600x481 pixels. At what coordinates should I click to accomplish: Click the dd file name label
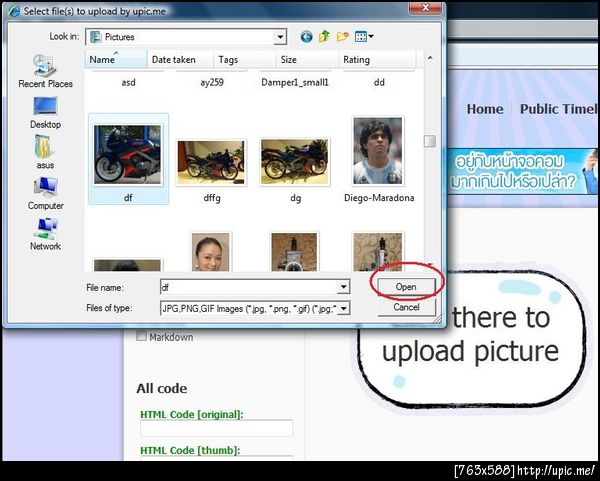pyautogui.click(x=379, y=82)
